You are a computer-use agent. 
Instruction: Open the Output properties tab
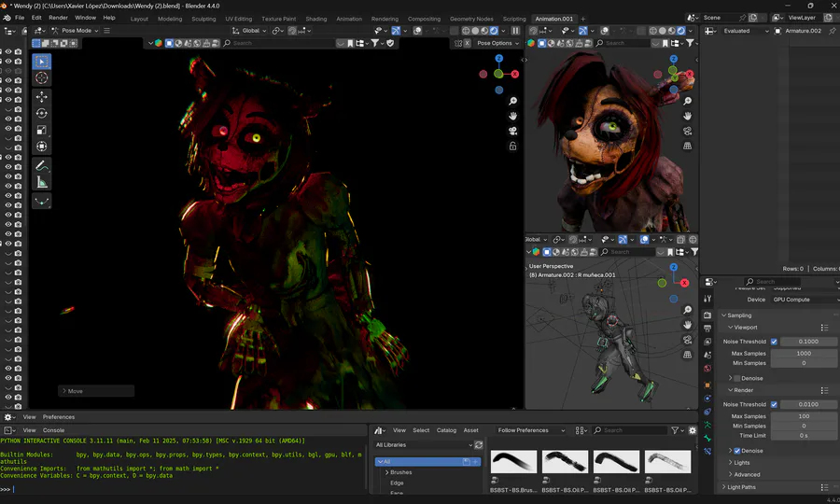(707, 329)
